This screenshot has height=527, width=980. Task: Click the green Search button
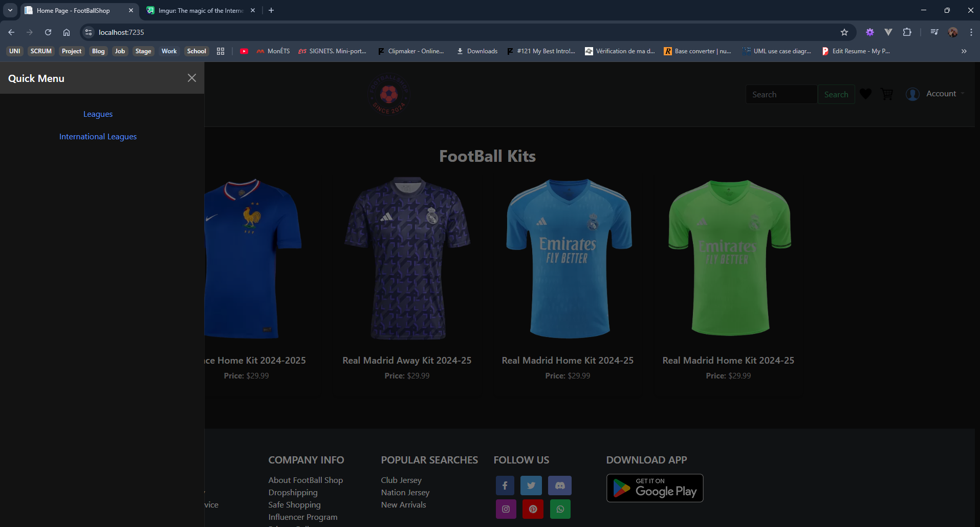click(x=836, y=94)
